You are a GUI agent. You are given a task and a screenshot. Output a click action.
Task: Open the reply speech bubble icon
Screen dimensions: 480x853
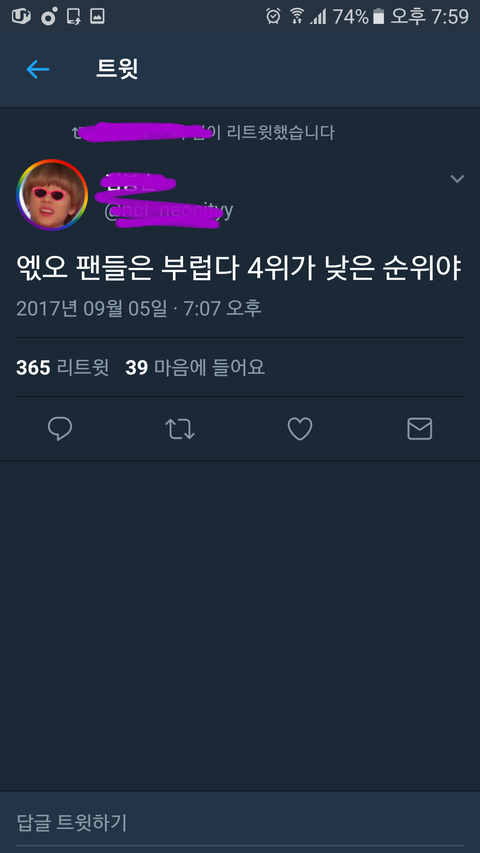click(x=60, y=429)
